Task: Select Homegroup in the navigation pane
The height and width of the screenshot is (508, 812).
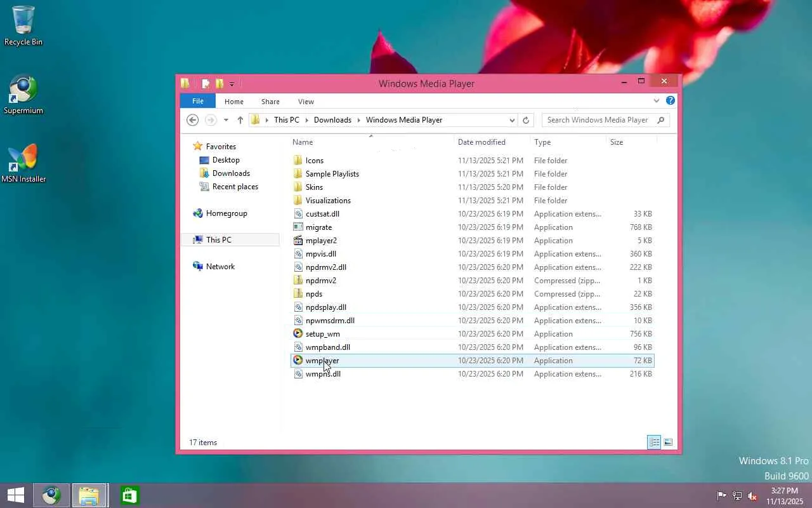Action: [x=226, y=213]
